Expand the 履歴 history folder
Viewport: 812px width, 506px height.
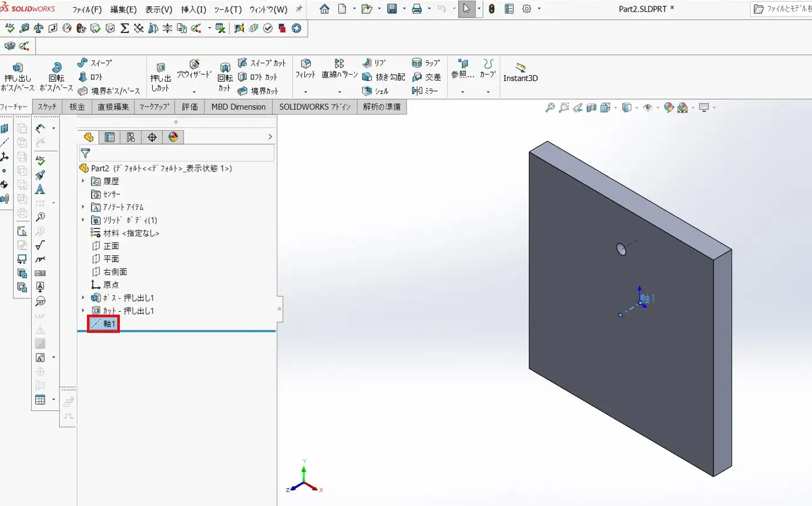[83, 181]
